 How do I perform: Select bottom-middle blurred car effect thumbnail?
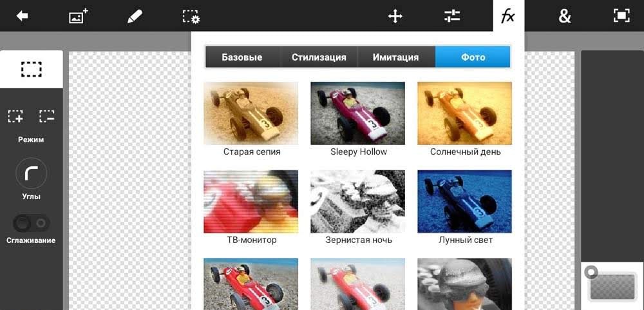pyautogui.click(x=357, y=284)
